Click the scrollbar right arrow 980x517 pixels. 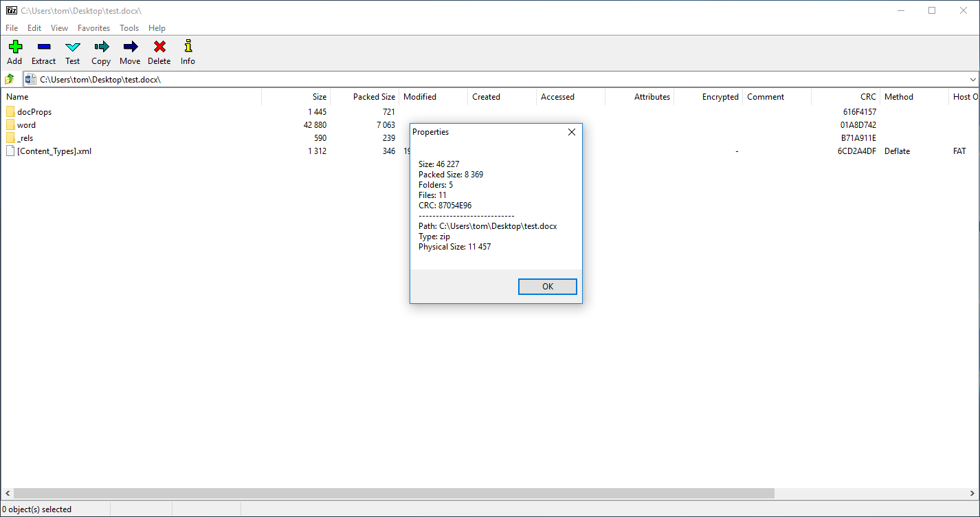point(973,493)
